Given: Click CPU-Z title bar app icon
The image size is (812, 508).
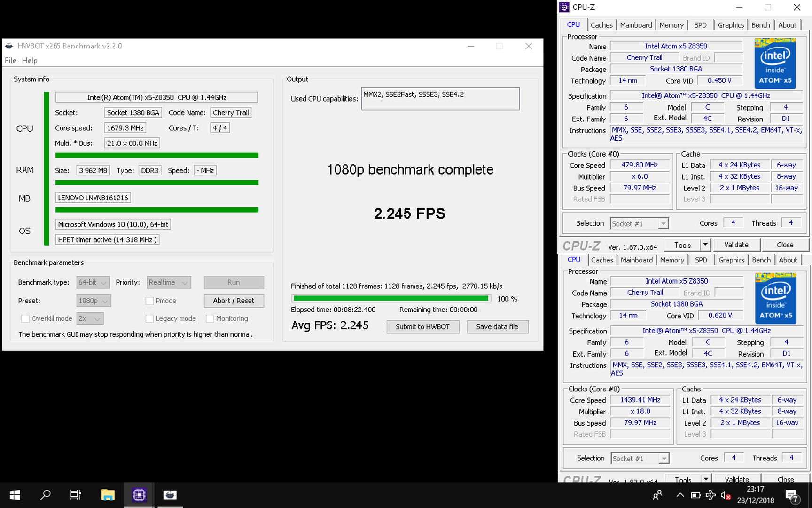Looking at the screenshot, I should pyautogui.click(x=564, y=7).
